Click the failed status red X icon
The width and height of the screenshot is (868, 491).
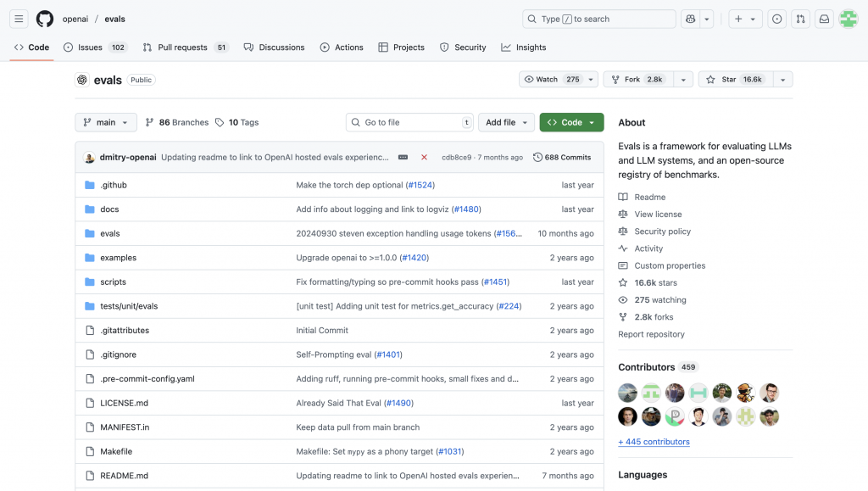424,157
